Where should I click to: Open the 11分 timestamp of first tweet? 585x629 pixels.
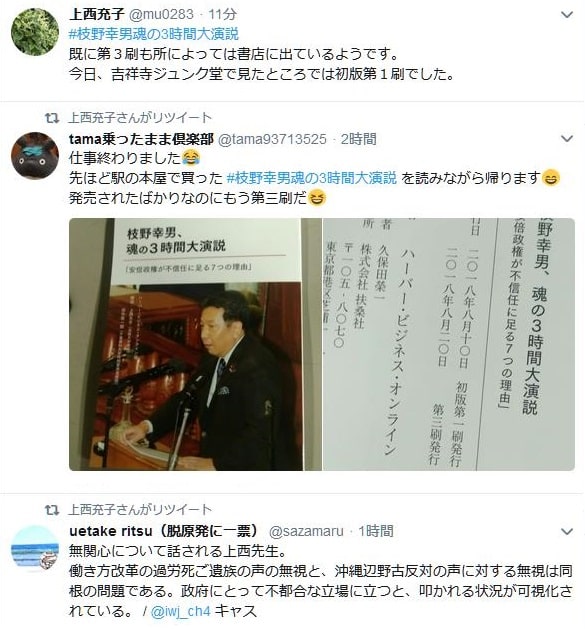click(x=222, y=14)
